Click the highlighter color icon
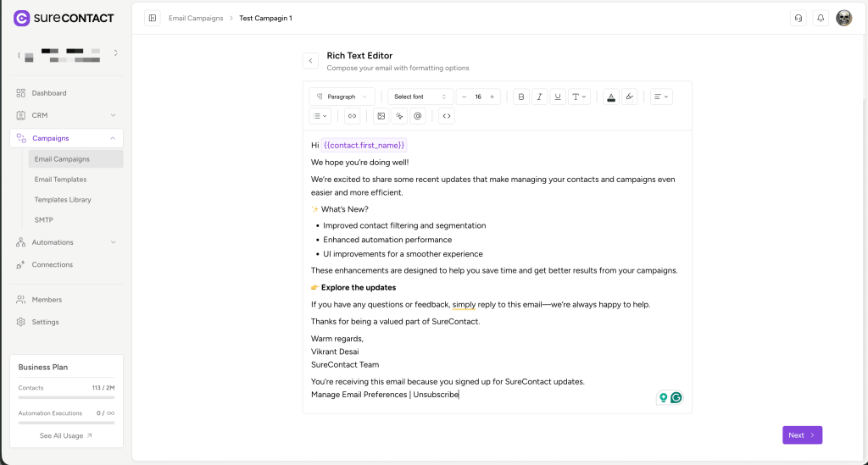 [629, 97]
